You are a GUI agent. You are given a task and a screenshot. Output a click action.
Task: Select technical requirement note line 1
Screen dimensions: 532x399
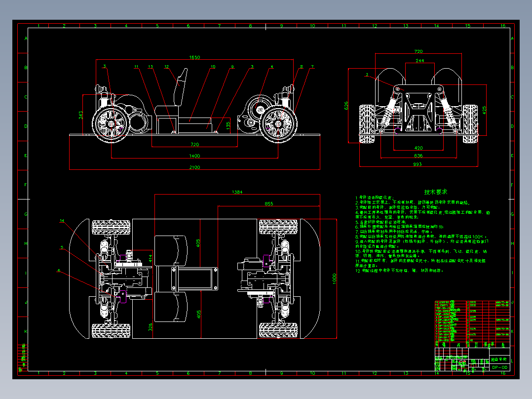tap(374, 198)
